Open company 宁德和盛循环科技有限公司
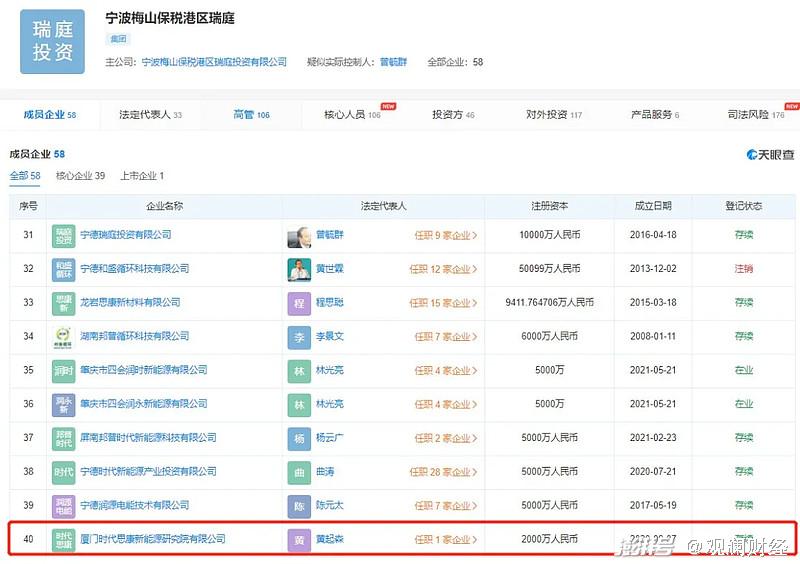Screen dimensions: 800x564 pyautogui.click(x=135, y=268)
